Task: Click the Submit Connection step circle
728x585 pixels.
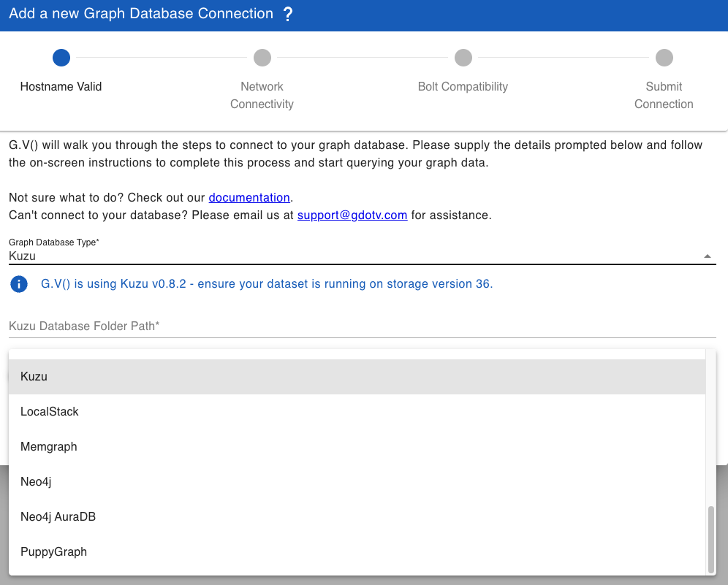Action: (664, 58)
